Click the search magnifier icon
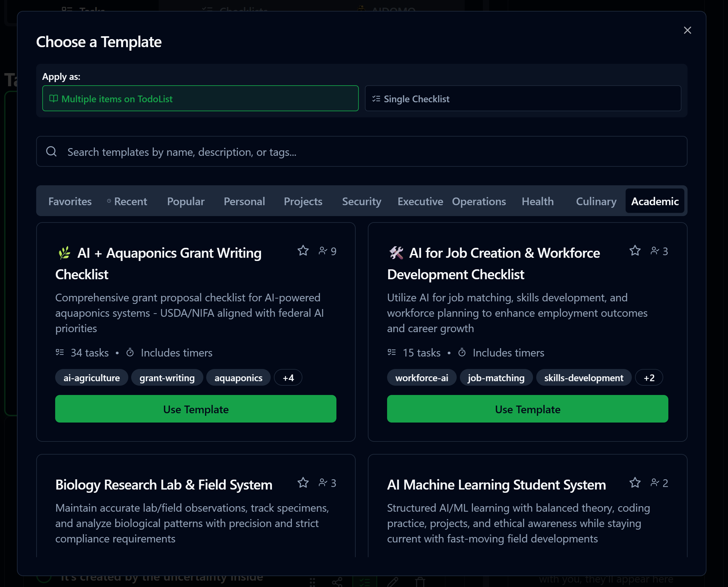Screen dimensions: 728x587 tap(51, 152)
